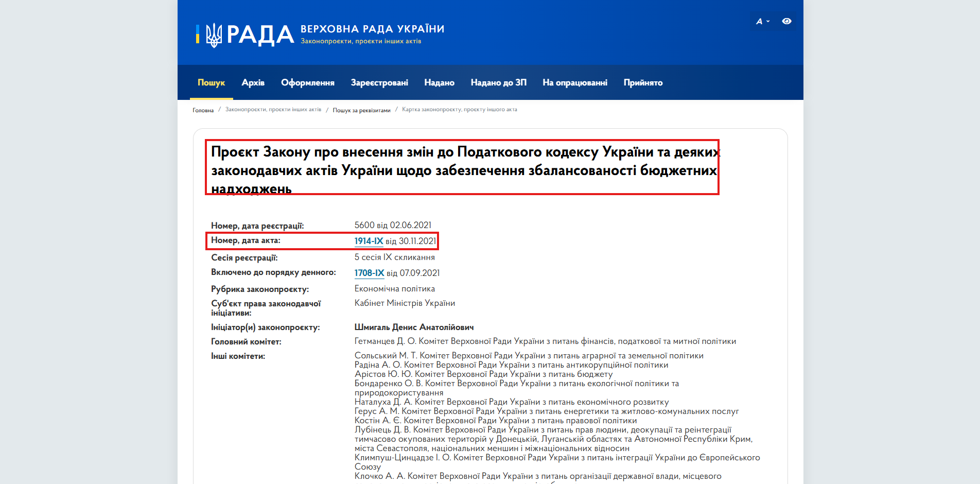Image resolution: width=980 pixels, height=484 pixels.
Task: Click label Включено до порядку денного
Action: [273, 272]
